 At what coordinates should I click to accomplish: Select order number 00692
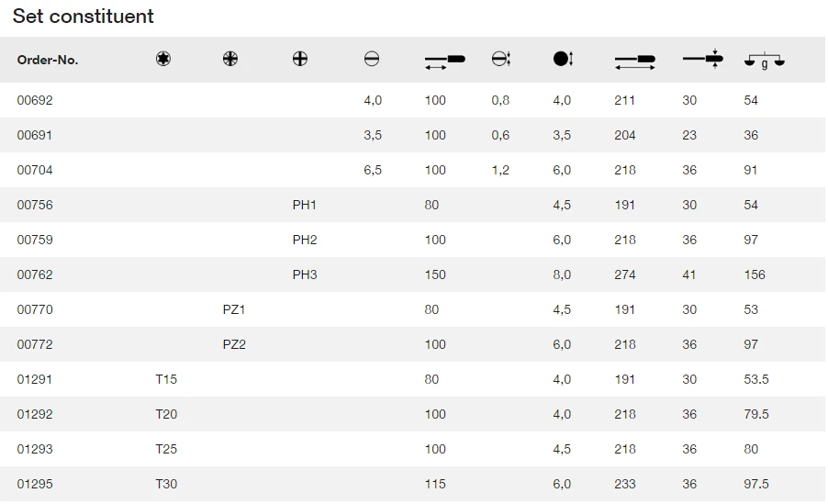pos(35,100)
